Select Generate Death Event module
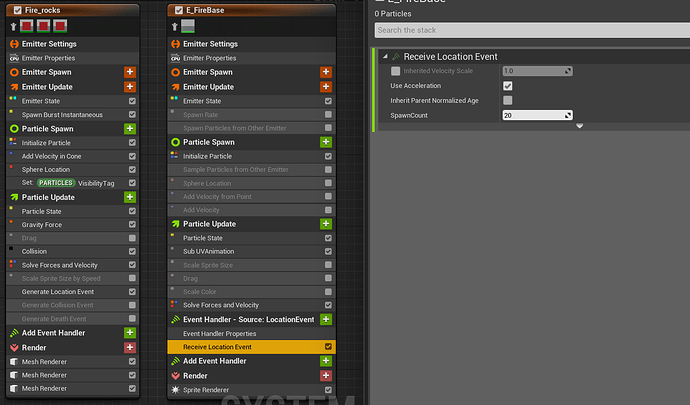Viewport: 690px width, 405px height. tap(73, 319)
